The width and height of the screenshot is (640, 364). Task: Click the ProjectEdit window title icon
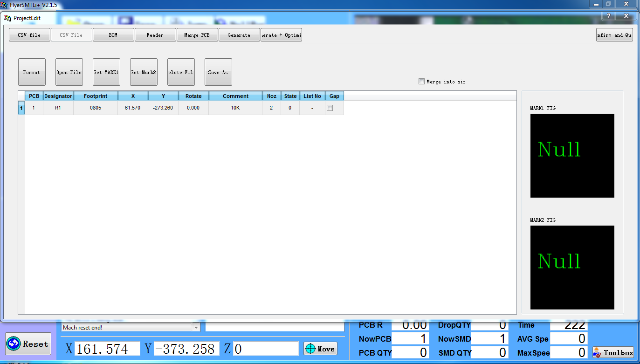click(7, 18)
